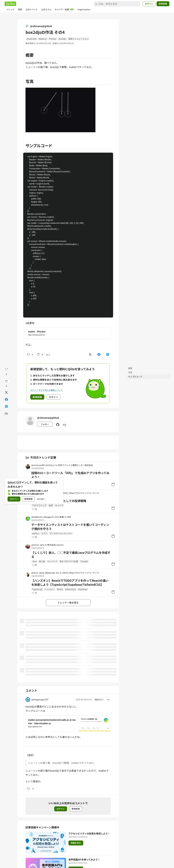This screenshot has width=174, height=868.
Task: Click the left sidebar Hatena Bookmark icon
Action: 6,406
